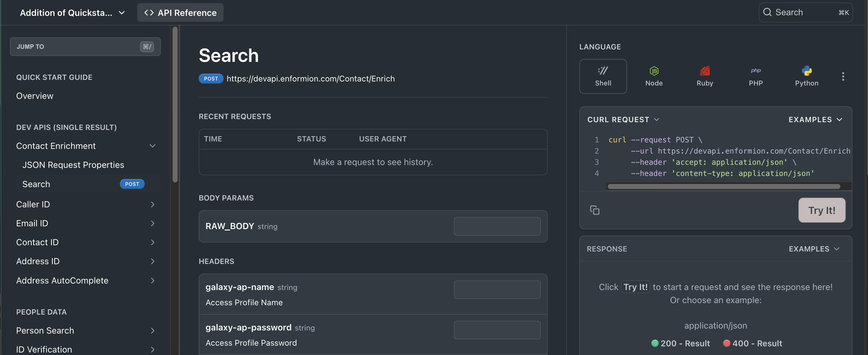Click the POST badge next to the URL

point(210,79)
